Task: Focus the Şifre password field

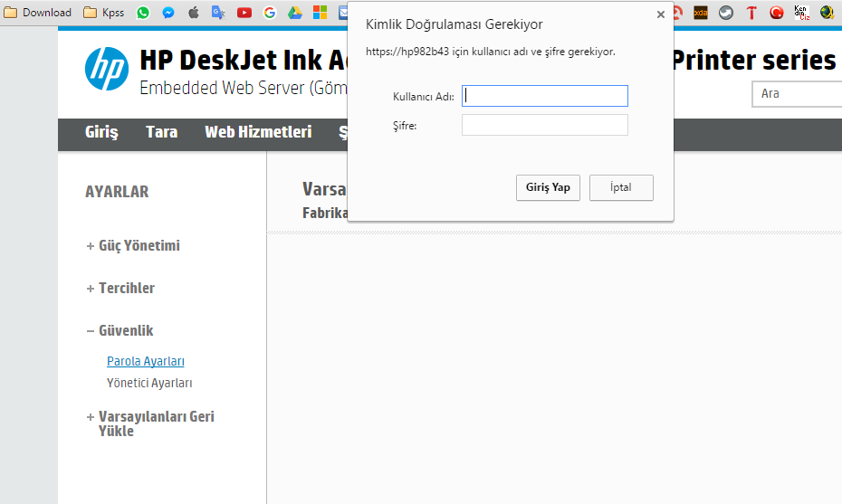Action: point(544,125)
